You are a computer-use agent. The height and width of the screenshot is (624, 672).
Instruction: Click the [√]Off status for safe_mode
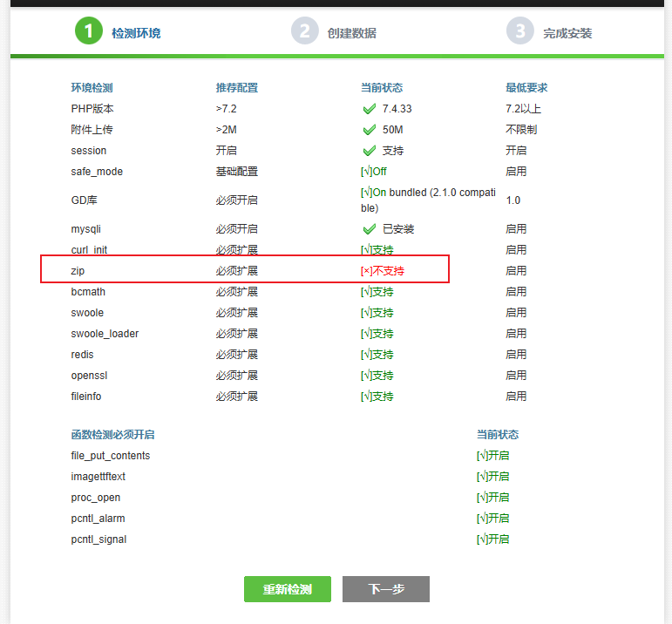(374, 172)
